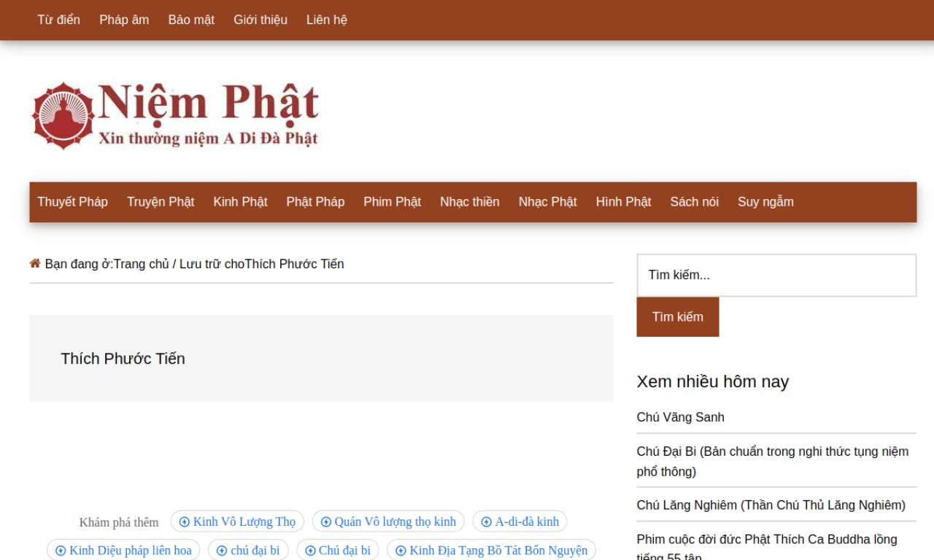
Task: Choose the A-di-đà kinh suggestion chip
Action: (520, 521)
